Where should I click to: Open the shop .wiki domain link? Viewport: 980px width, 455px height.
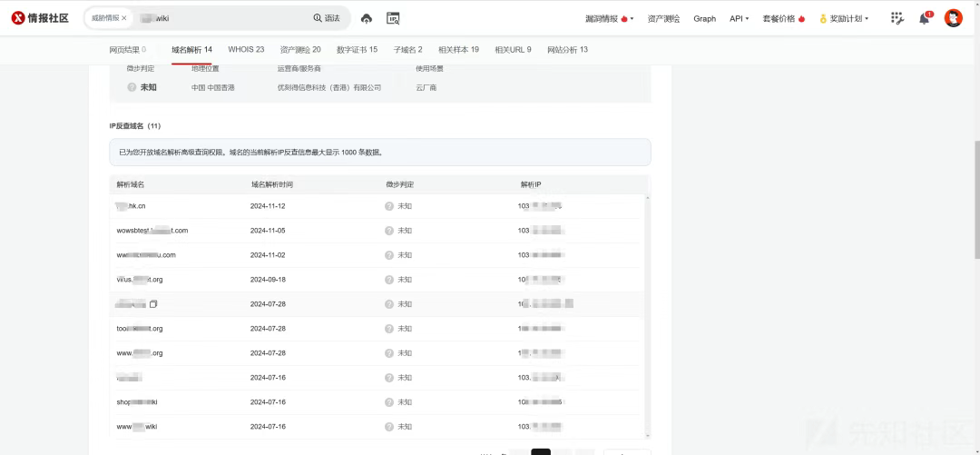point(137,401)
